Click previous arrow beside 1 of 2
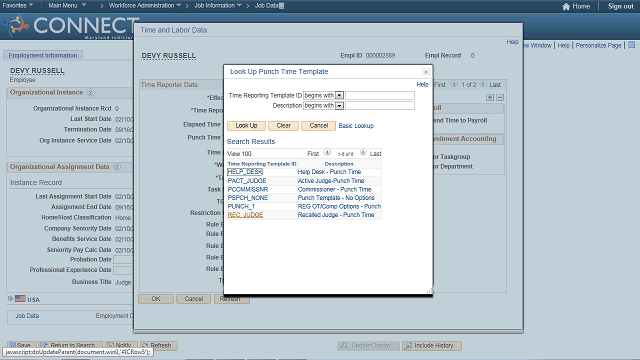Screen dimensions: 640x360 coord(453,84)
